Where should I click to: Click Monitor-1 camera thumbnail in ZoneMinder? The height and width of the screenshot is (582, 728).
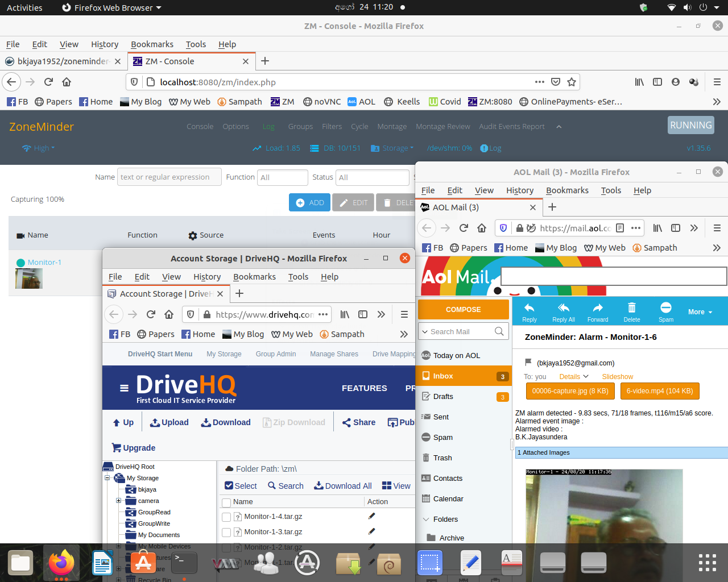coord(29,278)
